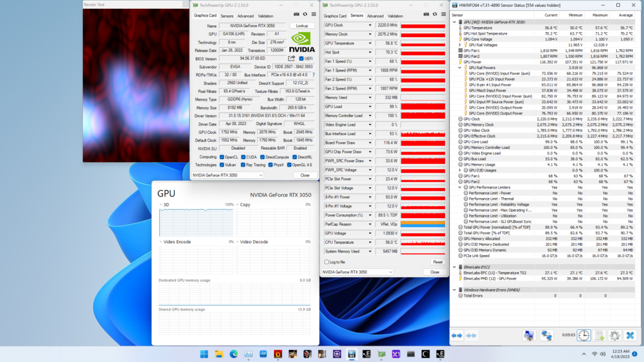Image resolution: width=644 pixels, height=362 pixels.
Task: Open File Explorer from the taskbar
Action: click(219, 354)
